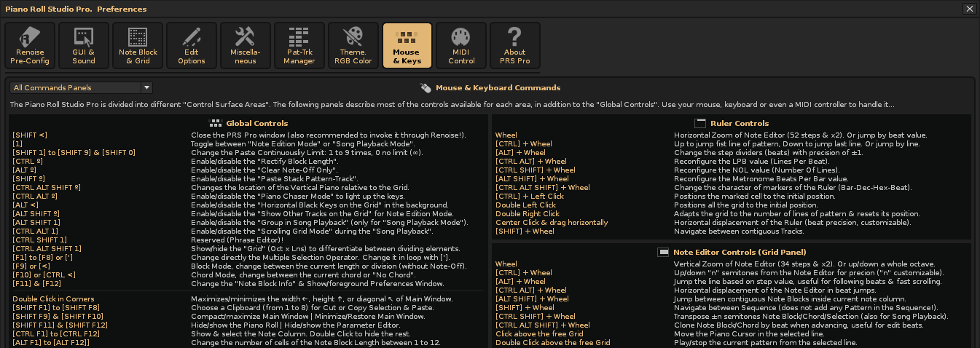The image size is (980, 348).
Task: Click 'Double Click above the free Grid' entry
Action: click(553, 342)
